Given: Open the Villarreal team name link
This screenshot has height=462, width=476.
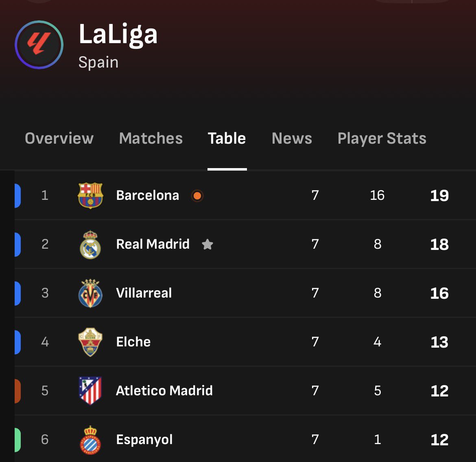Looking at the screenshot, I should pyautogui.click(x=144, y=293).
